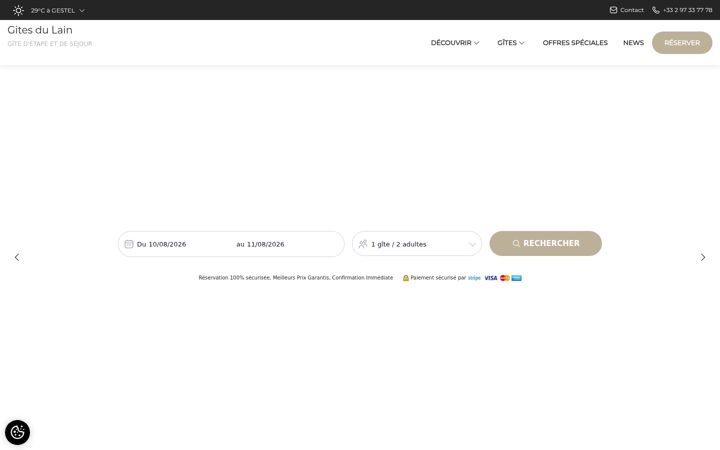Open the DÉCOUVRIR menu
This screenshot has height=450, width=720.
tap(455, 43)
